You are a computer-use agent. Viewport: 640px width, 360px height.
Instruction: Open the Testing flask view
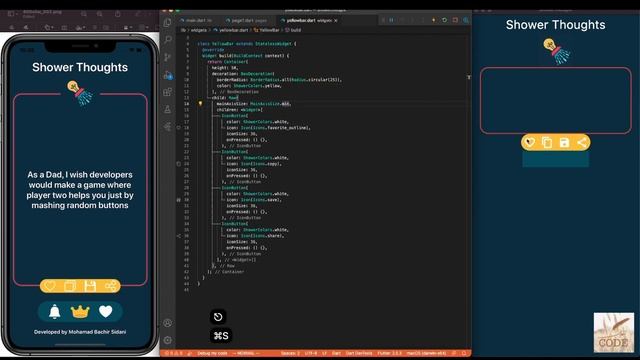point(168,109)
